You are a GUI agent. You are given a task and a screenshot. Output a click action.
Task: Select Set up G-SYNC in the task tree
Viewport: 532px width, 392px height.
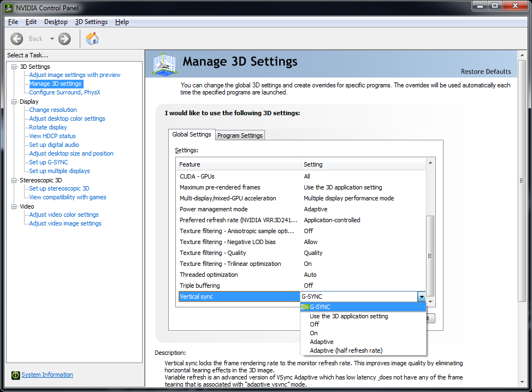coord(49,162)
